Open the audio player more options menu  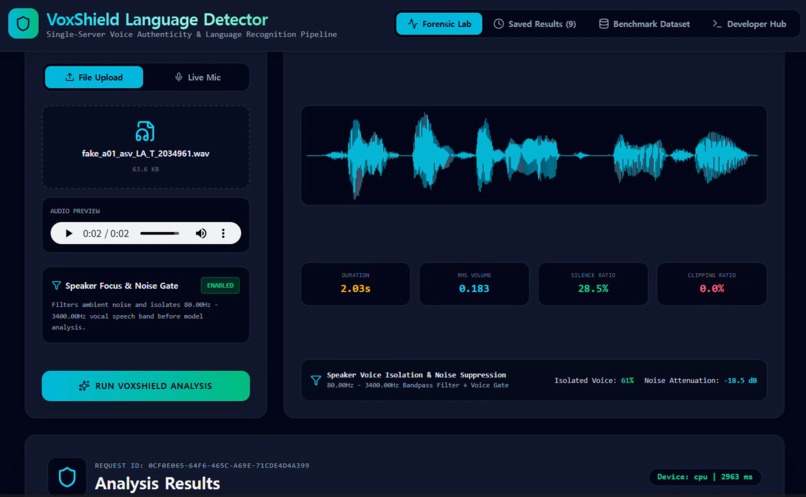[x=223, y=233]
